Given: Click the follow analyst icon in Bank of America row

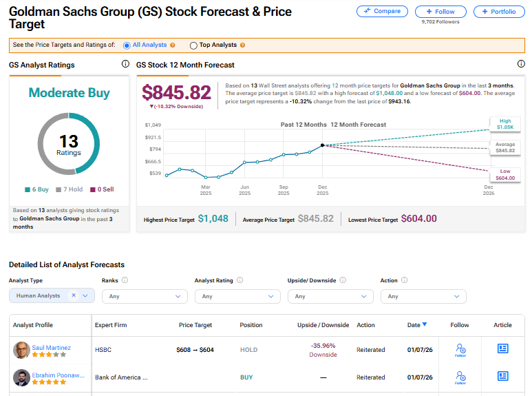Looking at the screenshot, I should (x=460, y=377).
